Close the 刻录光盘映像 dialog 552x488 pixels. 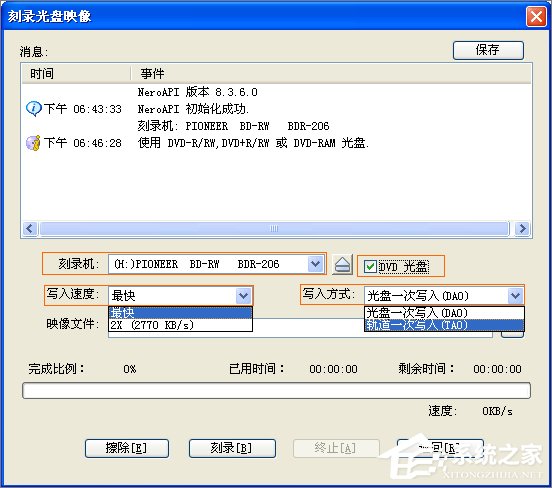(x=536, y=17)
